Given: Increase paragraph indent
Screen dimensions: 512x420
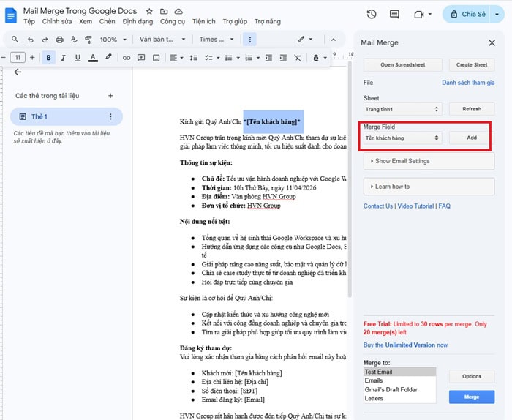Looking at the screenshot, I should pos(284,58).
